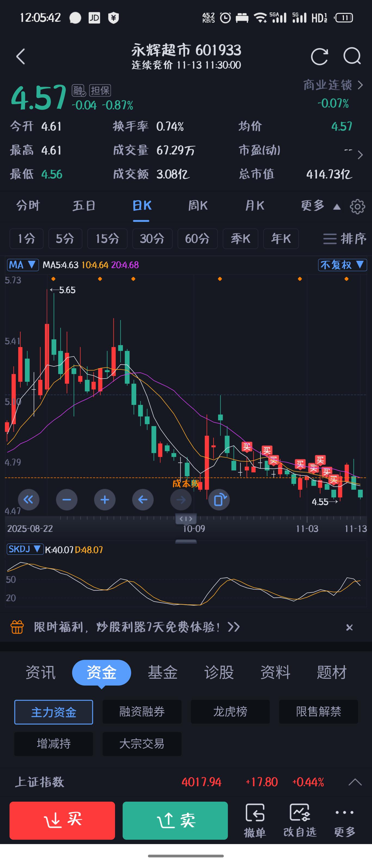Viewport: 372px width, 868px height.
Task: Move chart left with arrow button
Action: tap(143, 499)
